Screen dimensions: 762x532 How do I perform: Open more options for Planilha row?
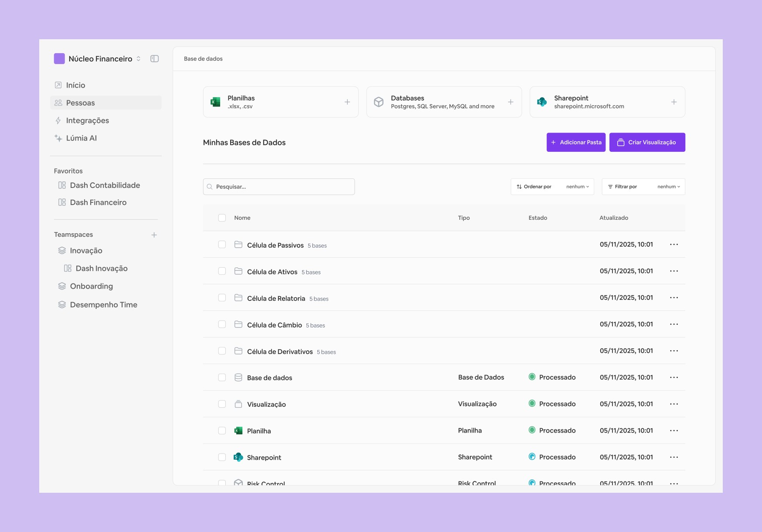click(x=674, y=431)
